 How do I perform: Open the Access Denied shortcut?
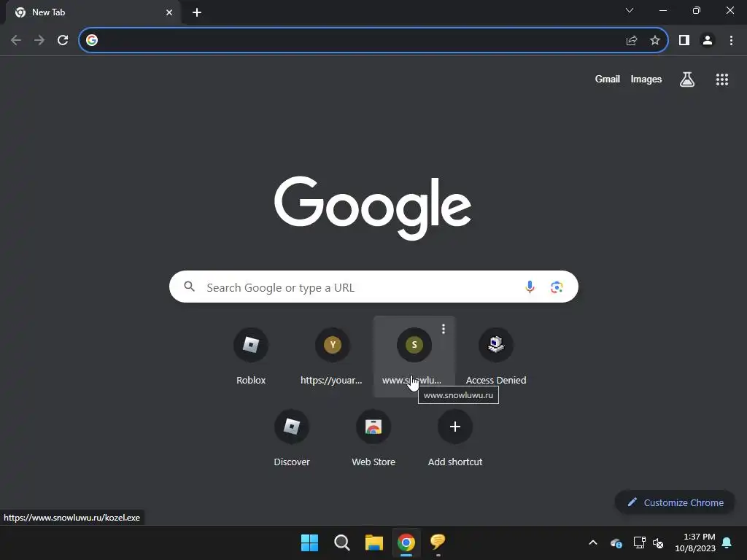tap(496, 356)
